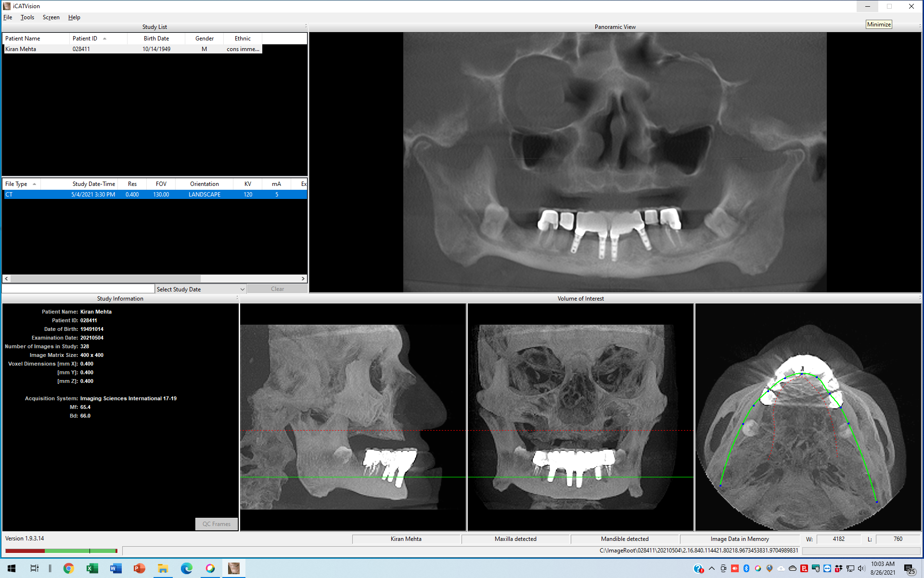Open the Select Study Date dropdown
The image size is (924, 578).
[x=201, y=289]
